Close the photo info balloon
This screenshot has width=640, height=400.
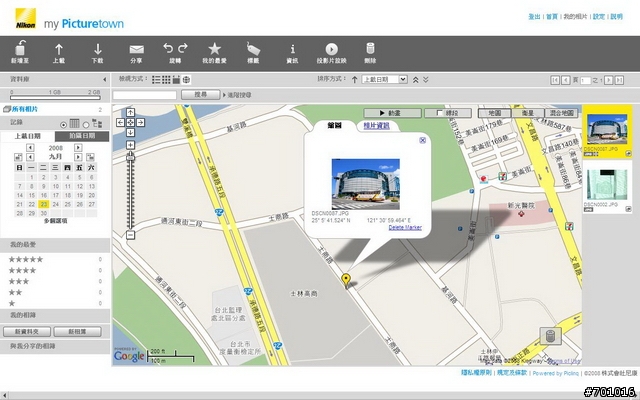422,140
